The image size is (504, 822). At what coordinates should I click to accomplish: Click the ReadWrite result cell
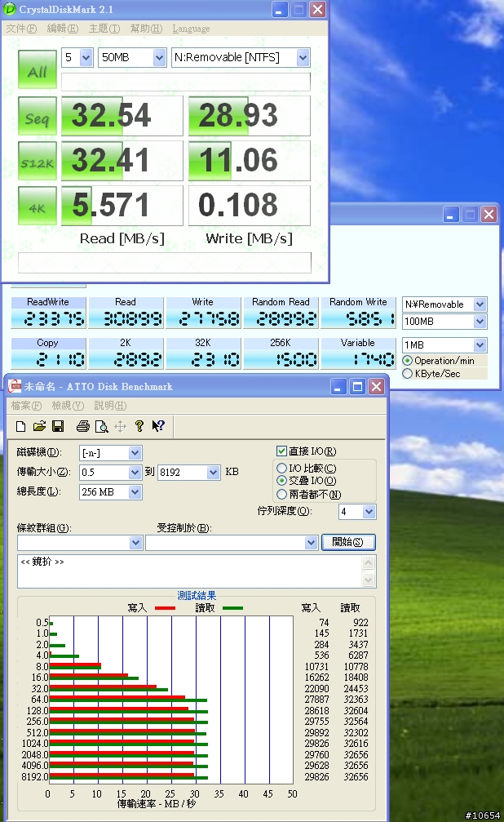pos(48,313)
